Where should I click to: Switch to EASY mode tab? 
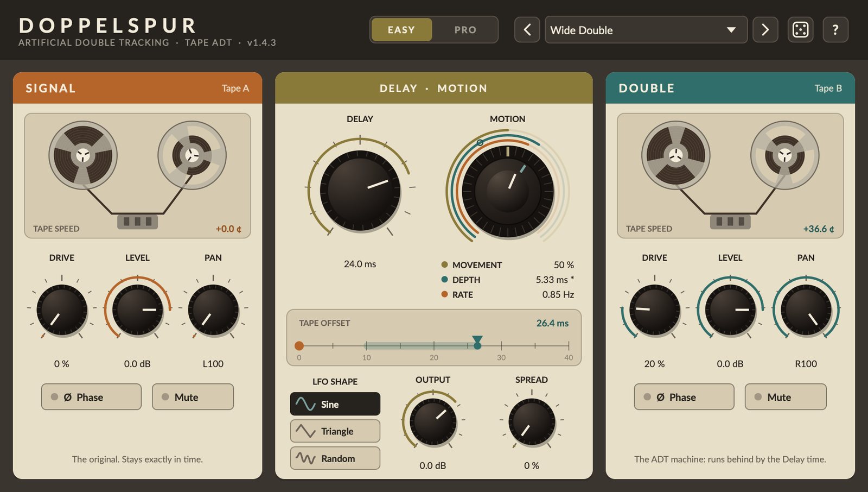click(401, 30)
